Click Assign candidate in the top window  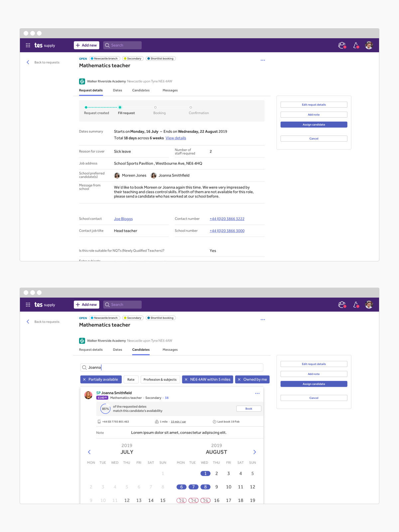314,125
